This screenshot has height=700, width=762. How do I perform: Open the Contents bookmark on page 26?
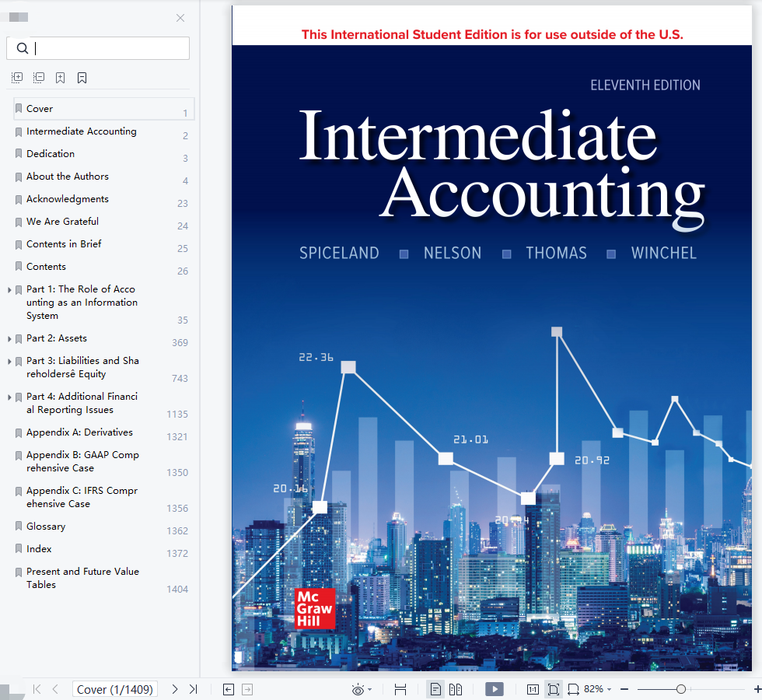(x=46, y=266)
